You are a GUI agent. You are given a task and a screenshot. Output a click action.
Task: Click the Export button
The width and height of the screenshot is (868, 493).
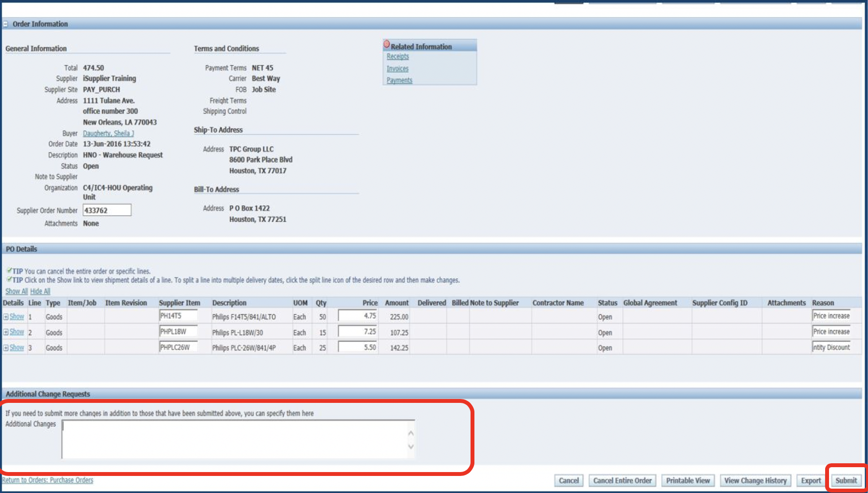pyautogui.click(x=811, y=481)
